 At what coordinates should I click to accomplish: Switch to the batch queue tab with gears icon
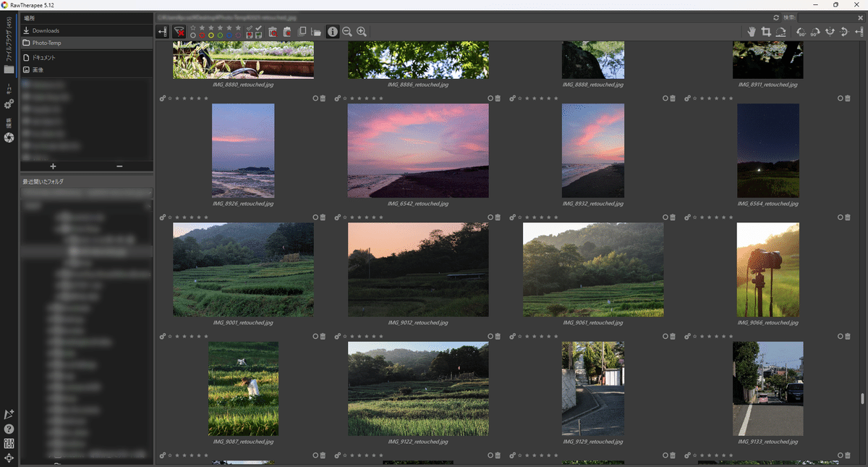pyautogui.click(x=9, y=104)
